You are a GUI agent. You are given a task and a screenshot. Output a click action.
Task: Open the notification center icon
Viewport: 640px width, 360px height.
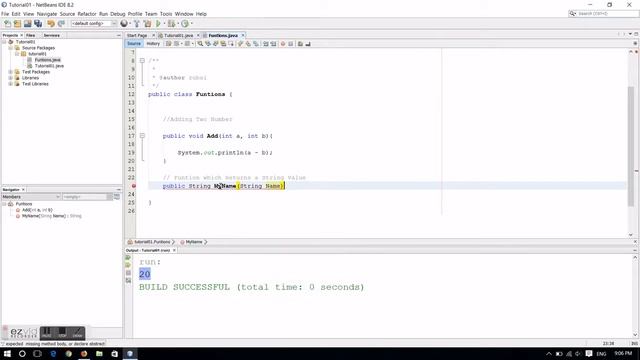[x=589, y=353]
